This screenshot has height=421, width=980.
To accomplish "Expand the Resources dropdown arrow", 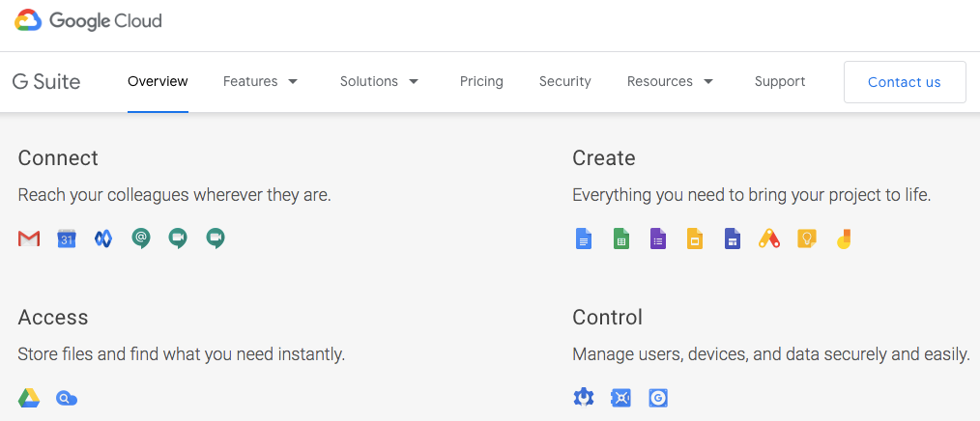I will (x=708, y=82).
